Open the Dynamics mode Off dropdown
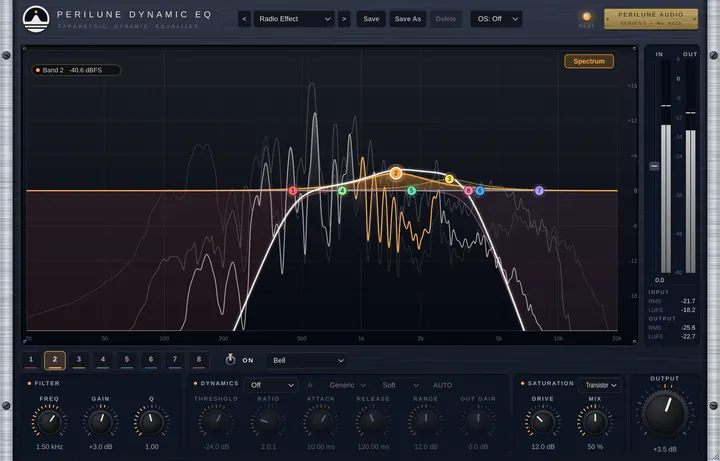This screenshot has width=720, height=461. click(271, 385)
